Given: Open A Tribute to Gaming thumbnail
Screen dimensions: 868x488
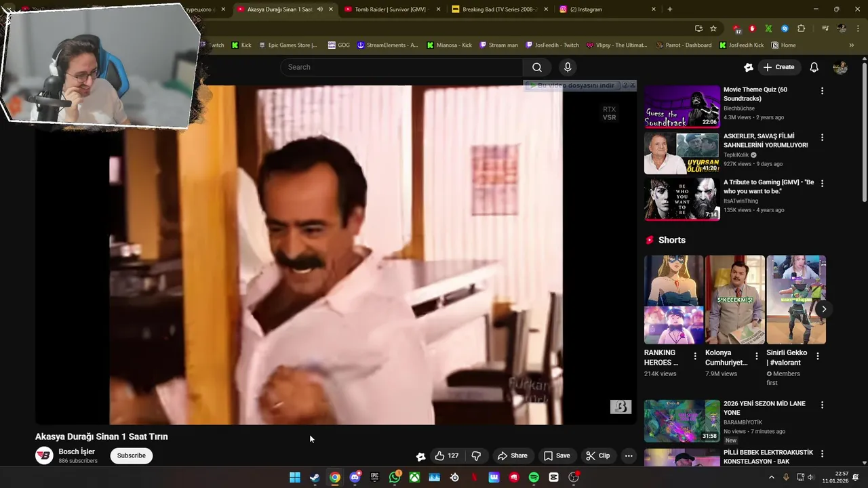Looking at the screenshot, I should (x=682, y=199).
